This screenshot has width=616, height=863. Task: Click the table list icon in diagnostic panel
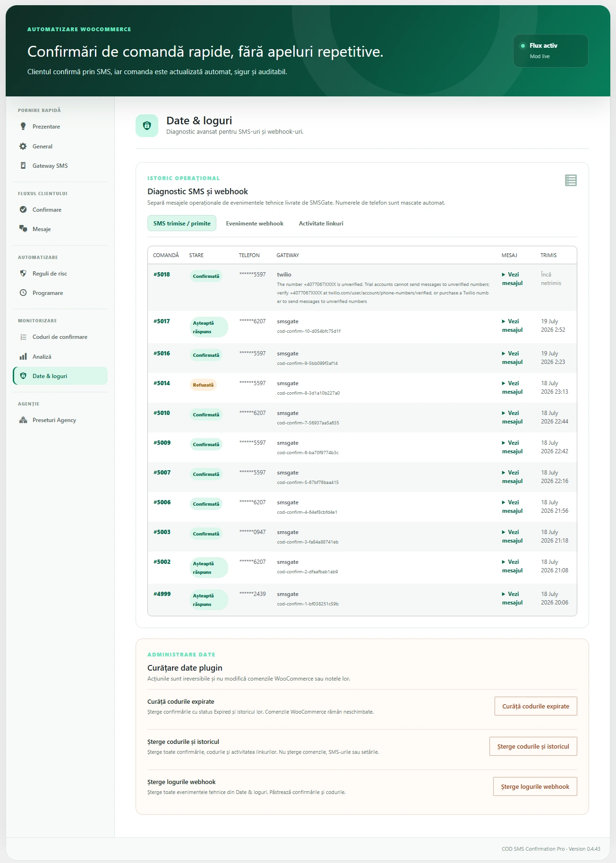pos(571,180)
